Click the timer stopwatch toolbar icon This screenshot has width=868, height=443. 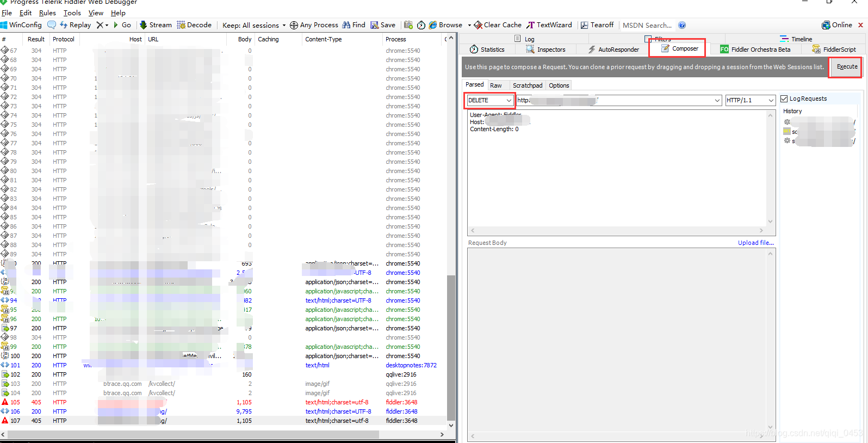(x=421, y=25)
